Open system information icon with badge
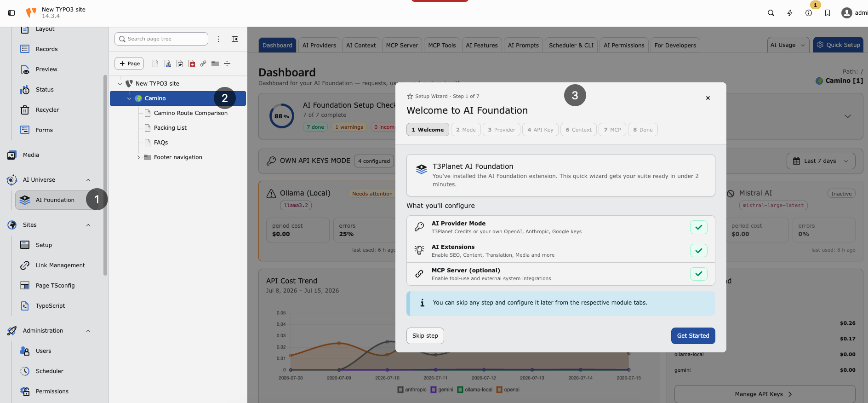Screen dimensions: 868x403 tap(809, 13)
